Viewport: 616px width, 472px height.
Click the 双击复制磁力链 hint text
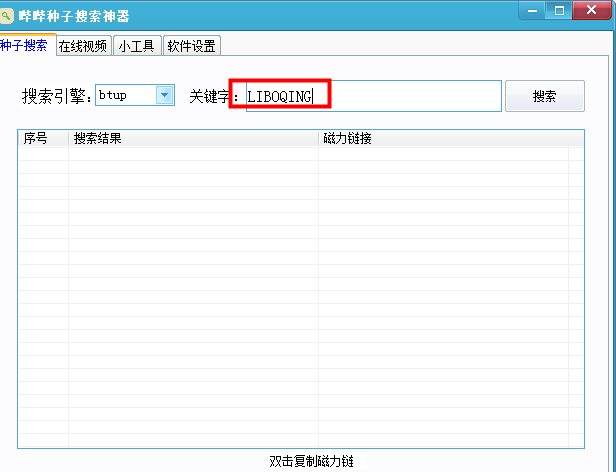pyautogui.click(x=312, y=461)
